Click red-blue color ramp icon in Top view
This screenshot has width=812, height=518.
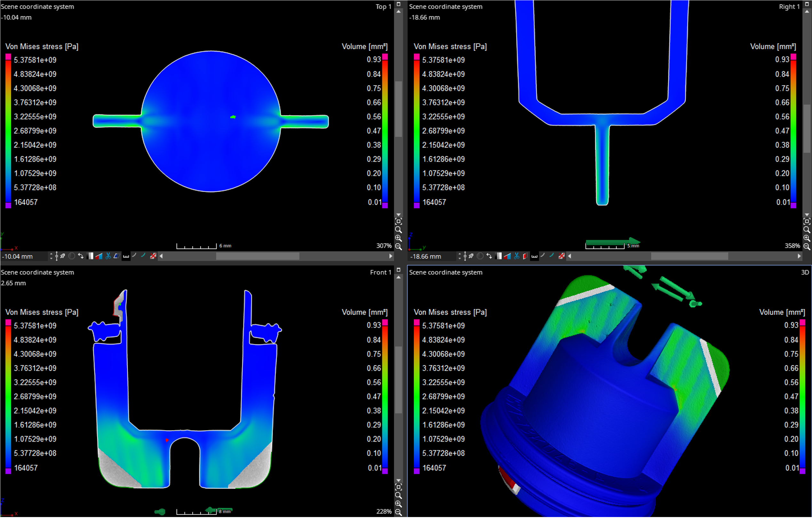99,256
